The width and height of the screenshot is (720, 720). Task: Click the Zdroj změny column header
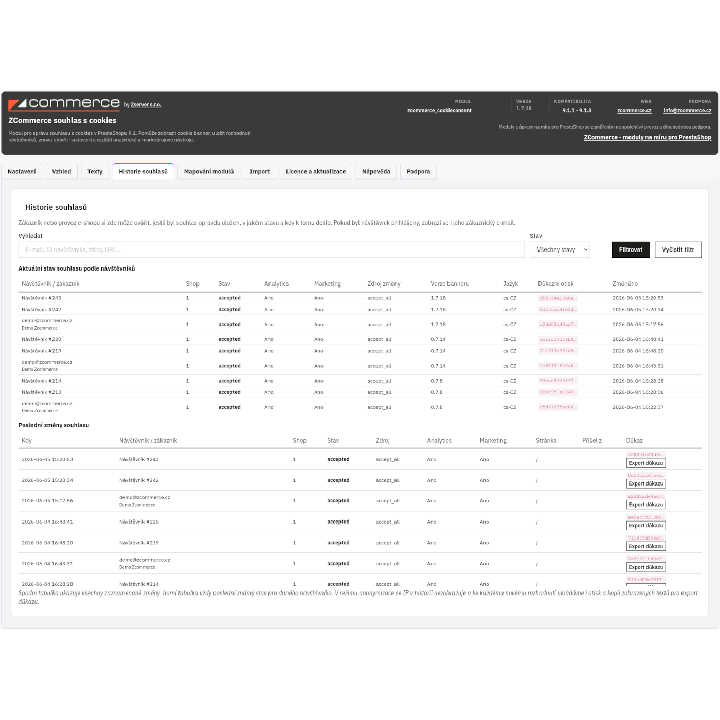(384, 284)
